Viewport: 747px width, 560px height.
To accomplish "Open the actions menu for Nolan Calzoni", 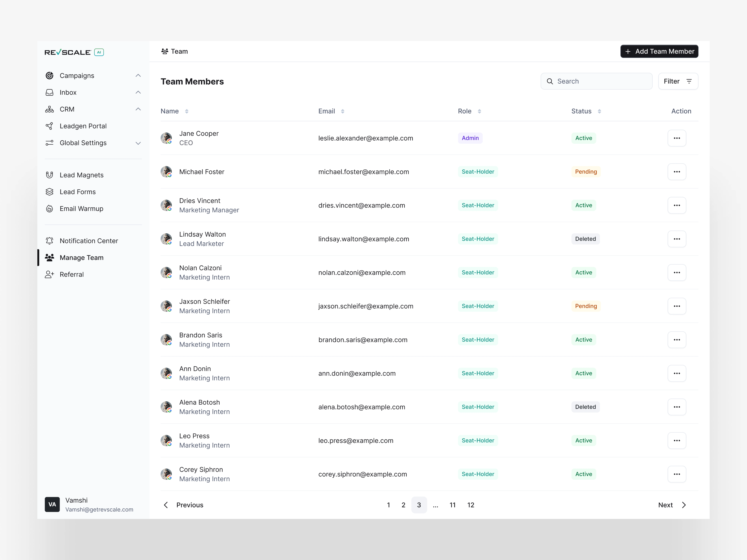I will pyautogui.click(x=677, y=272).
